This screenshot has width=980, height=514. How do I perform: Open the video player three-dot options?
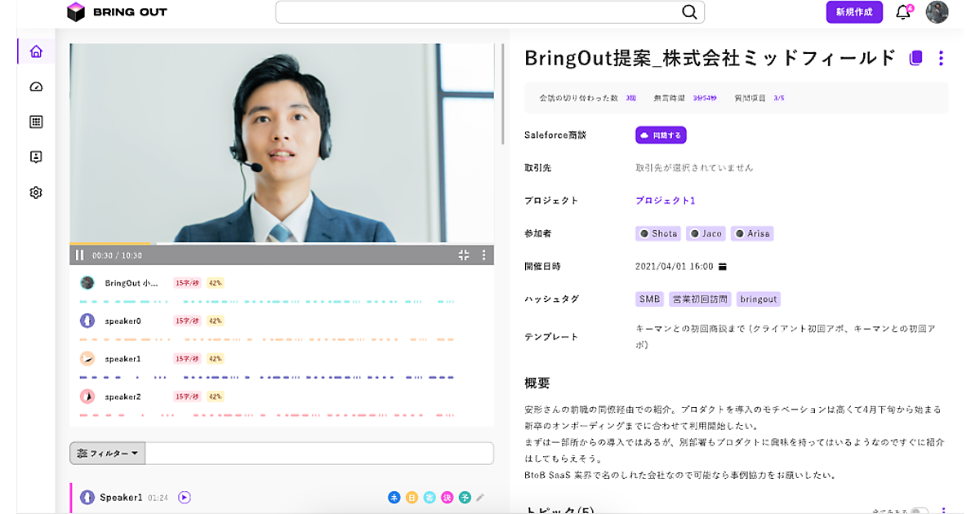483,255
